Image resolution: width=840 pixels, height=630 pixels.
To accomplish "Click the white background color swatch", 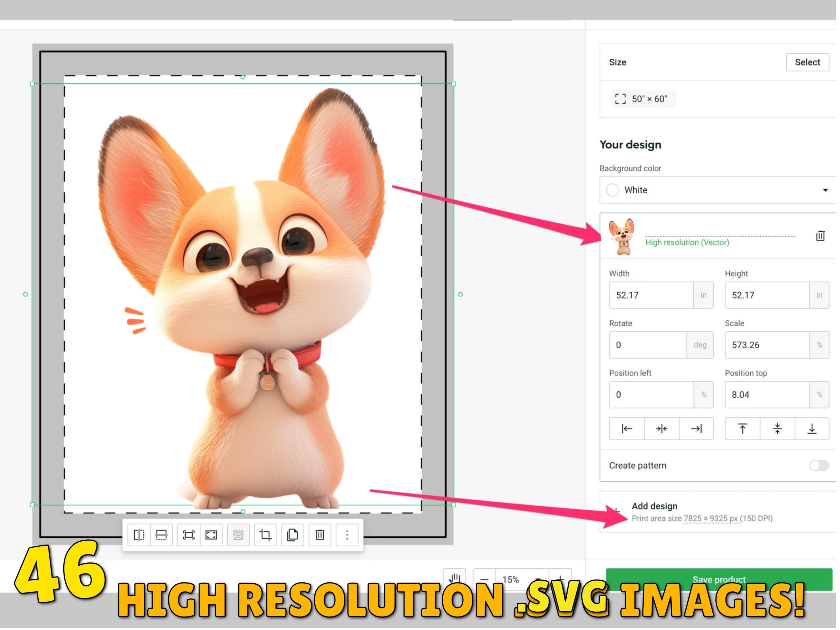I will [613, 190].
